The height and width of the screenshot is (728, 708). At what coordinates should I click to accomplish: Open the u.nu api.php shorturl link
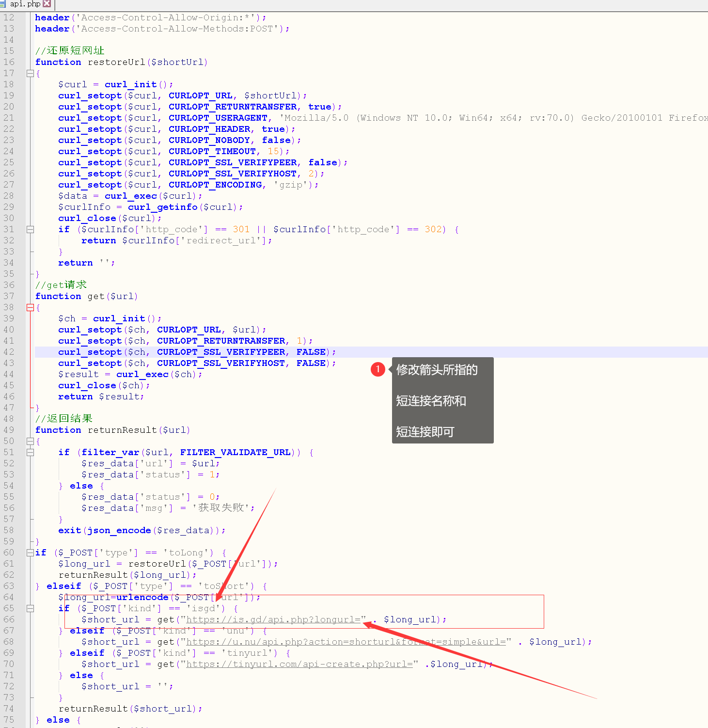coord(346,642)
